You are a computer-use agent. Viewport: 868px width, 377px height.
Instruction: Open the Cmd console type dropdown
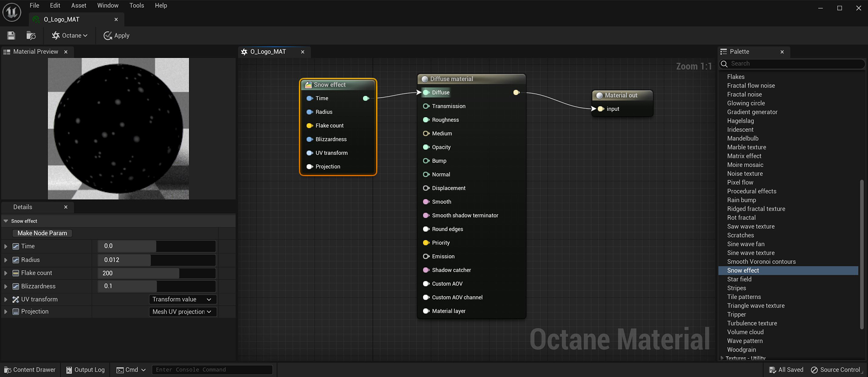pyautogui.click(x=131, y=370)
